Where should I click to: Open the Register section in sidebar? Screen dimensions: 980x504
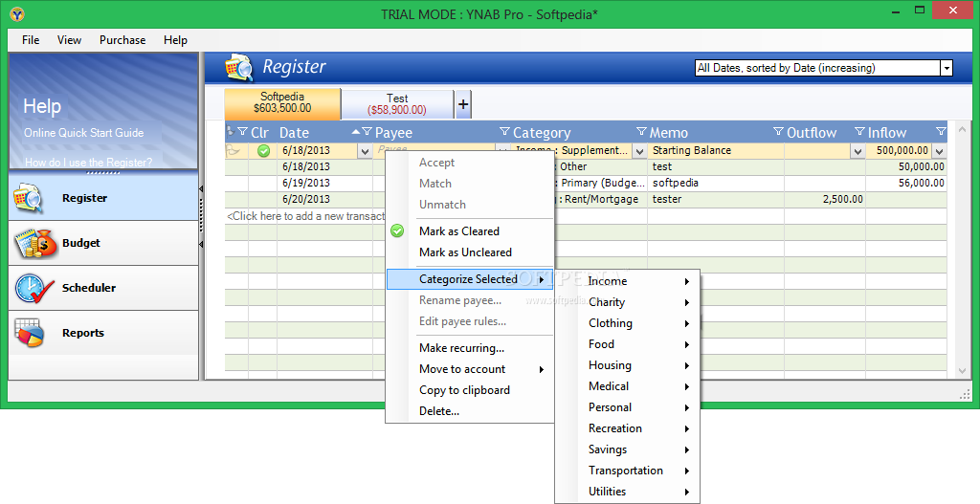[x=103, y=198]
